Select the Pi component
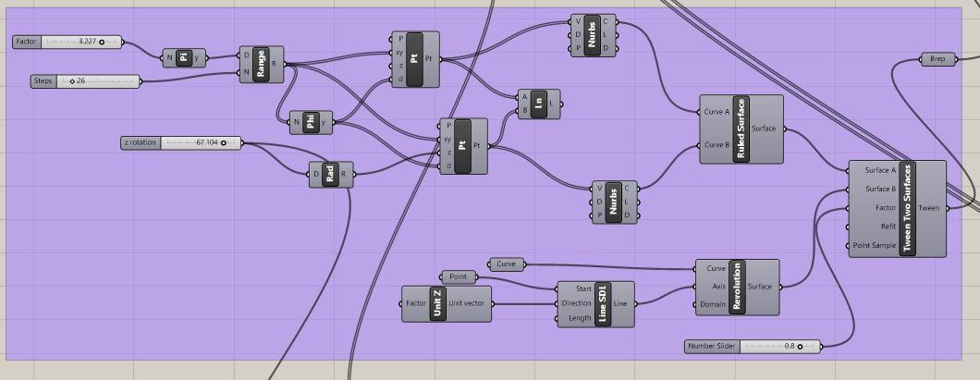 coord(183,58)
